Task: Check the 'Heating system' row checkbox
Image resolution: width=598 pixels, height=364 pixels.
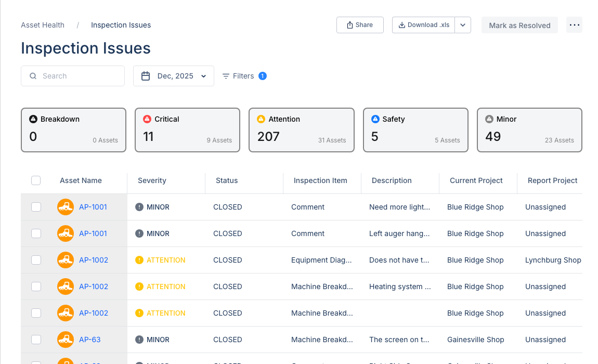Action: [36, 287]
